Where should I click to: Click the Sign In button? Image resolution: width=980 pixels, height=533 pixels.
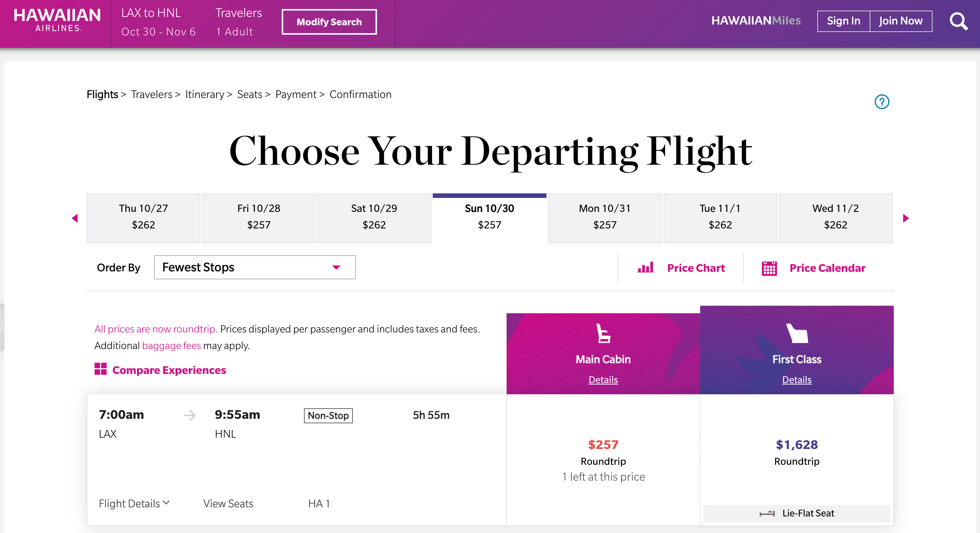click(x=843, y=21)
